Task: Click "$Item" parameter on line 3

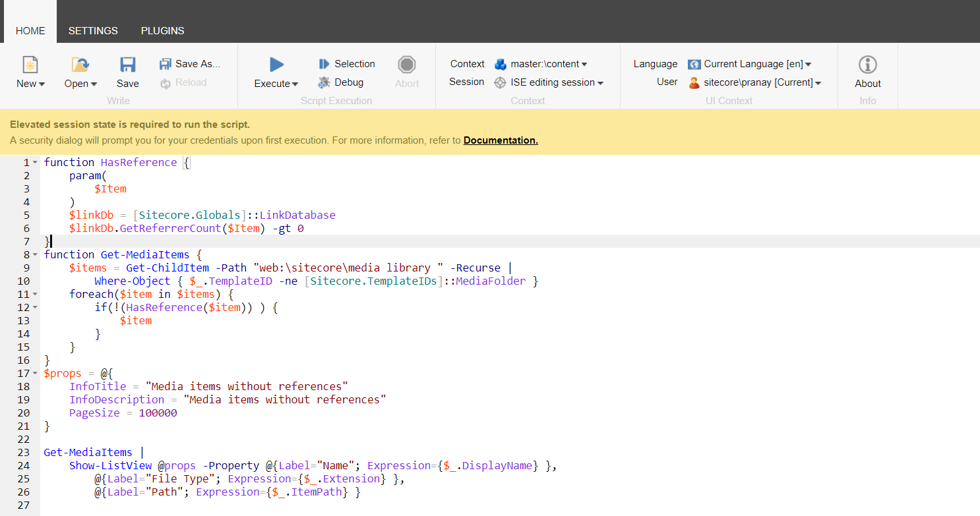Action: pos(110,188)
